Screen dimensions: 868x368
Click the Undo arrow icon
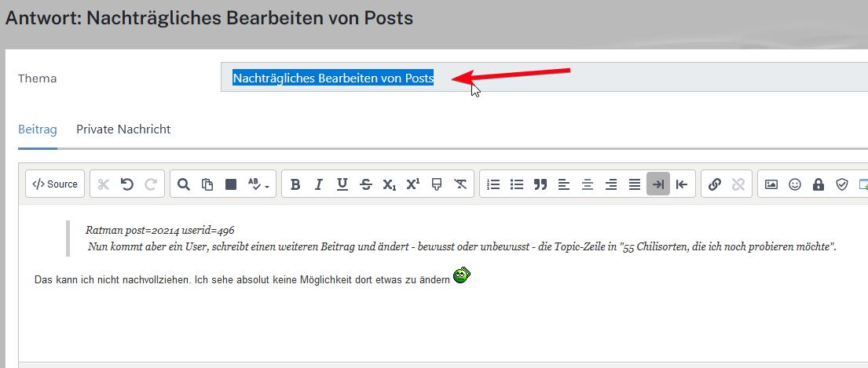point(127,184)
